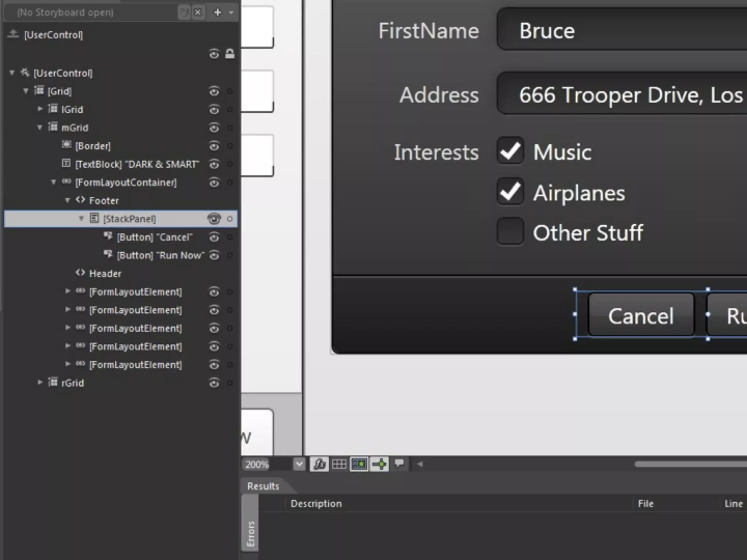Viewport: 747px width, 560px height.
Task: Open the vertical Errors tab
Action: point(250,534)
